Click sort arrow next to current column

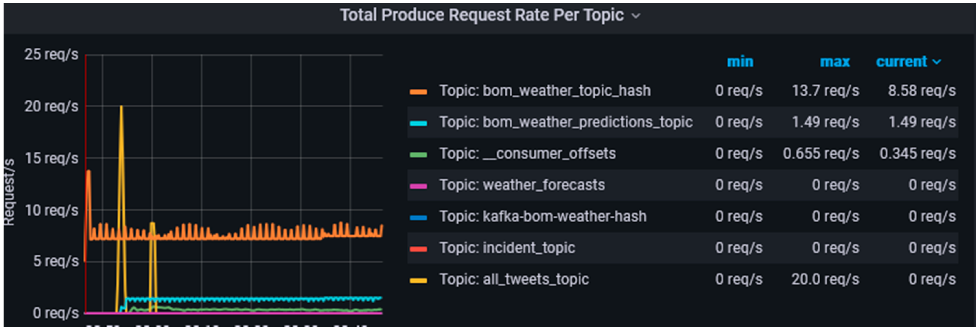click(937, 62)
